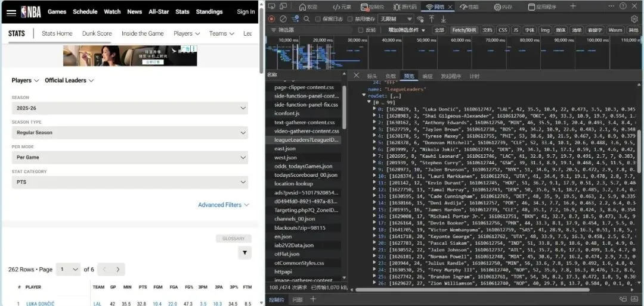Select the Fetch/XHR filter

tap(464, 30)
